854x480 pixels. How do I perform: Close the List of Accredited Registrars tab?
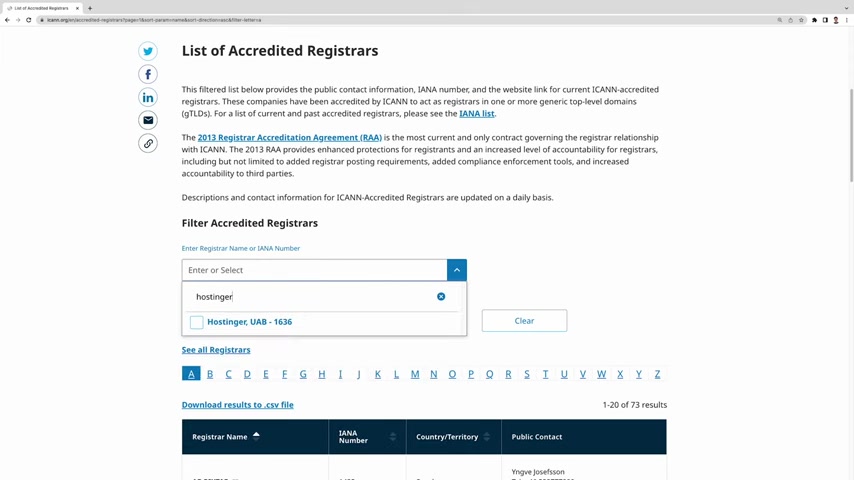coord(77,8)
